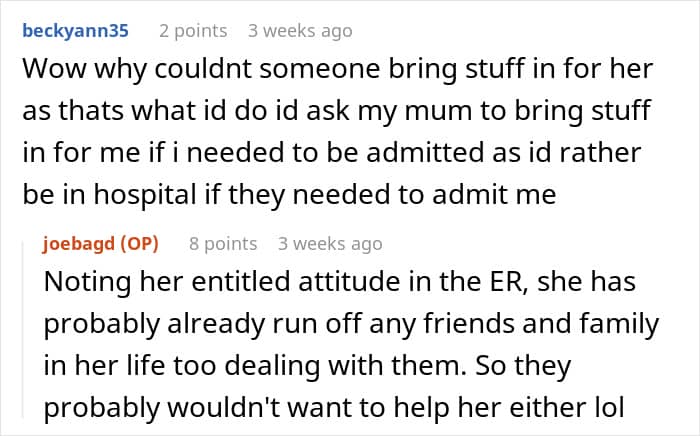Click the "(OP)" label next to joebagd
The image size is (700, 436).
click(x=141, y=243)
